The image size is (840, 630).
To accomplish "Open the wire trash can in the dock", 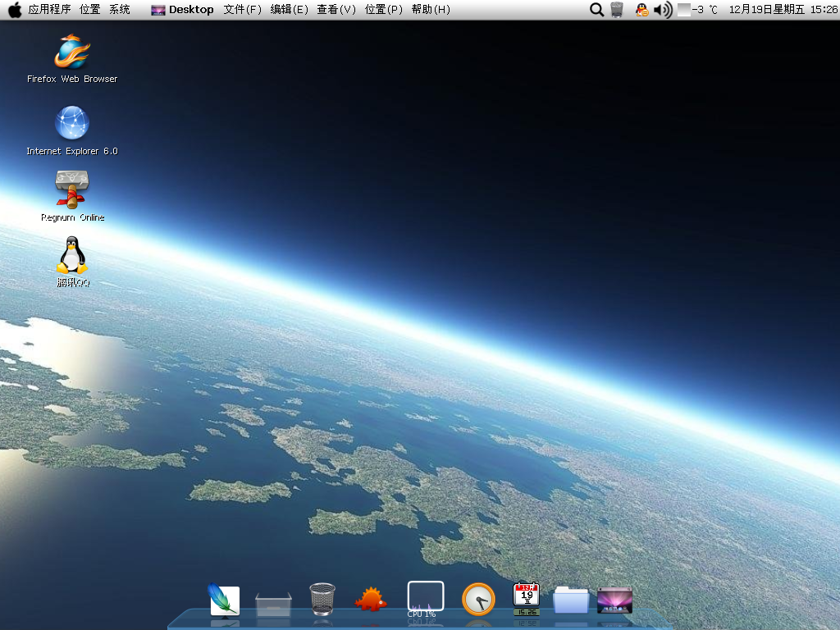I will [x=322, y=599].
